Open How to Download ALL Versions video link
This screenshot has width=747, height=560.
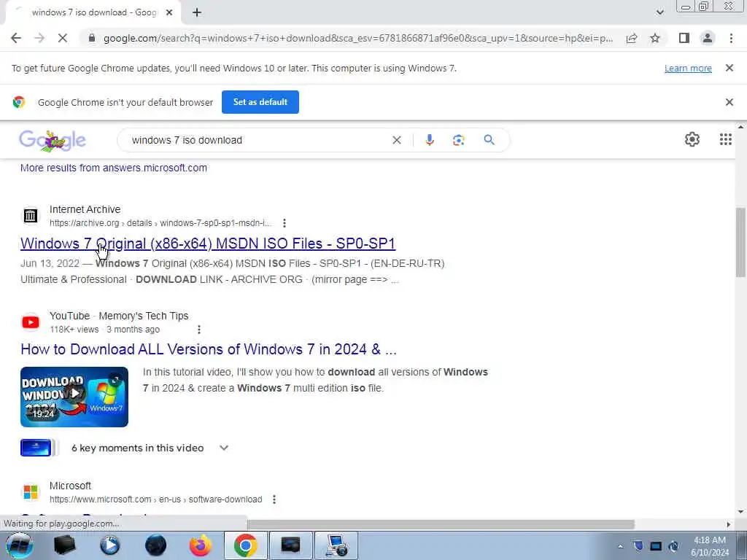pos(208,349)
